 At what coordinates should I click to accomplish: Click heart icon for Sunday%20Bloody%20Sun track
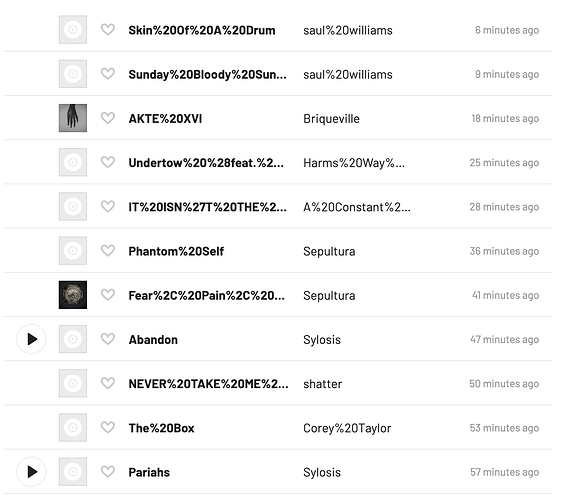pyautogui.click(x=108, y=74)
